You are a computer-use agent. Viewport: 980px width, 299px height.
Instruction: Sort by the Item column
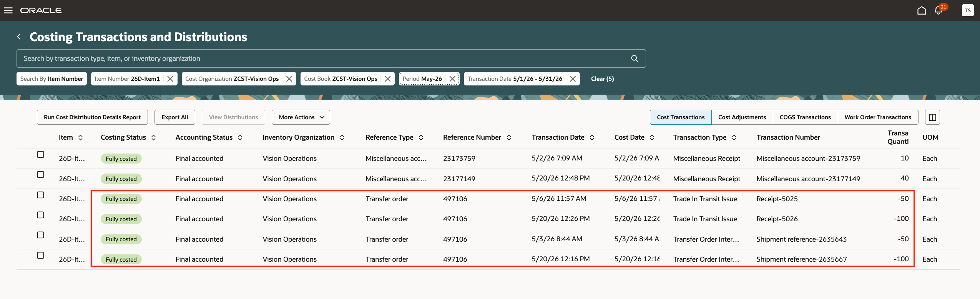80,137
